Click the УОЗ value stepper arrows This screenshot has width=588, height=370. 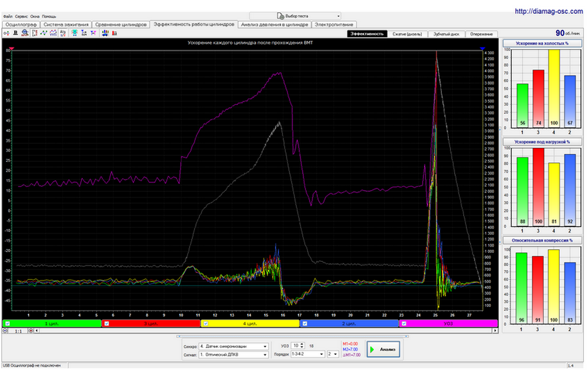coord(302,346)
